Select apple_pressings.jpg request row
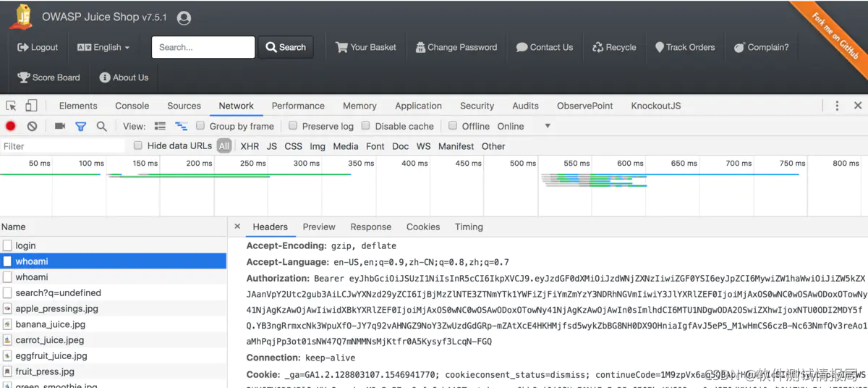Viewport: 868px width, 388px height. click(x=114, y=308)
